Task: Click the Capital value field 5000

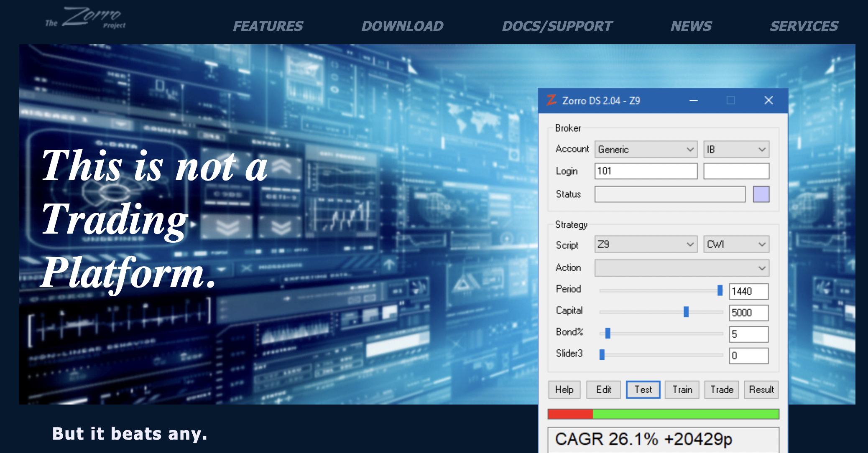Action: pyautogui.click(x=748, y=313)
